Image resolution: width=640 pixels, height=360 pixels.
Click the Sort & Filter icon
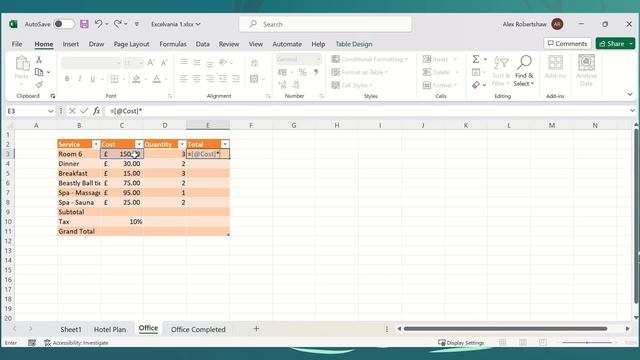pos(501,71)
